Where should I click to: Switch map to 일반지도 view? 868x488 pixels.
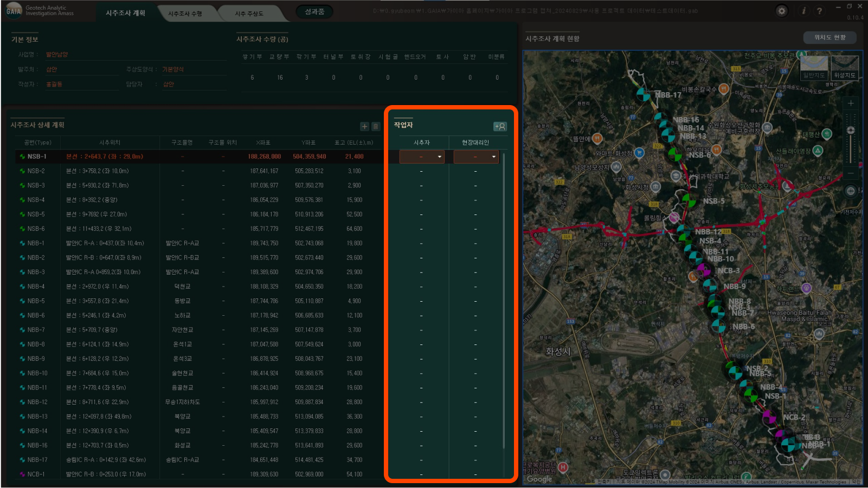coord(814,68)
